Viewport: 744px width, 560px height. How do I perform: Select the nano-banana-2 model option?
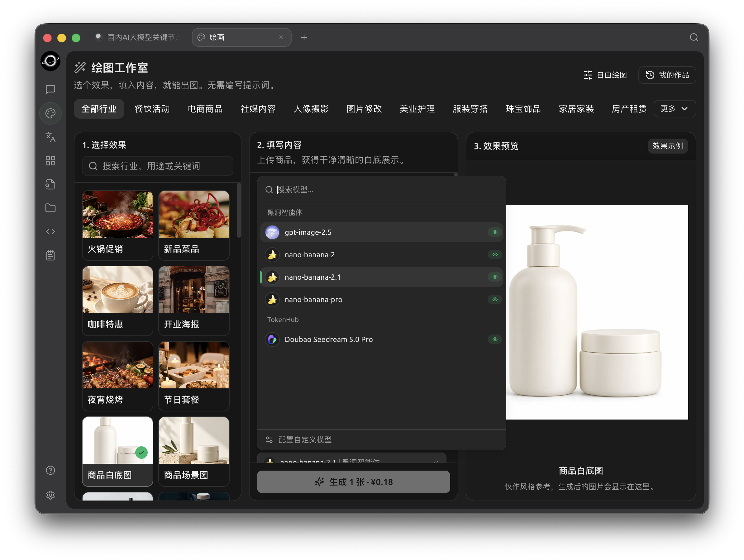point(381,254)
